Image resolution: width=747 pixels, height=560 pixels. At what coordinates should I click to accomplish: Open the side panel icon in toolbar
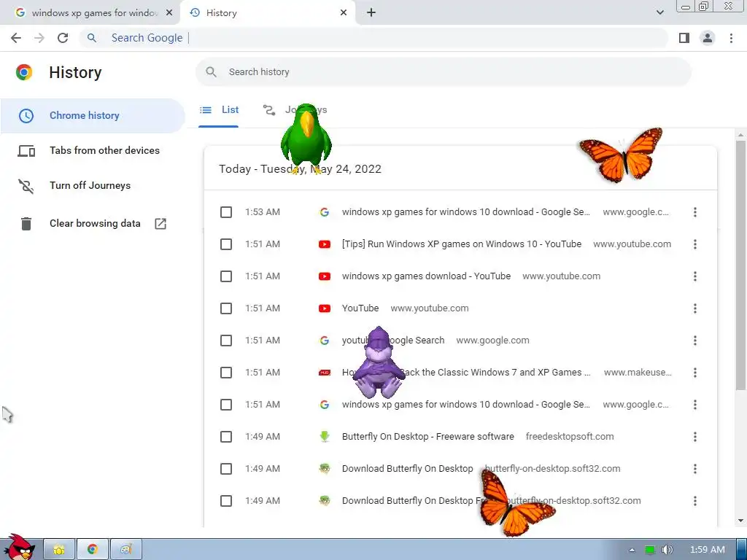[684, 38]
